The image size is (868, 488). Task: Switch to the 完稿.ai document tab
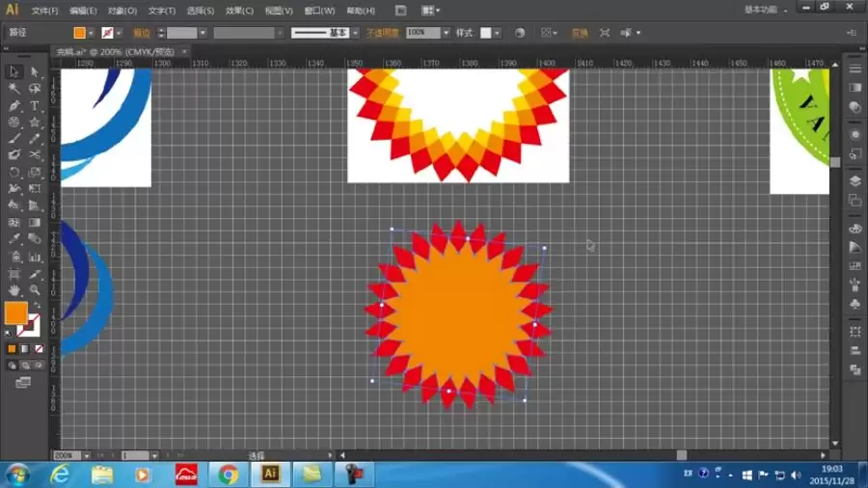[115, 52]
